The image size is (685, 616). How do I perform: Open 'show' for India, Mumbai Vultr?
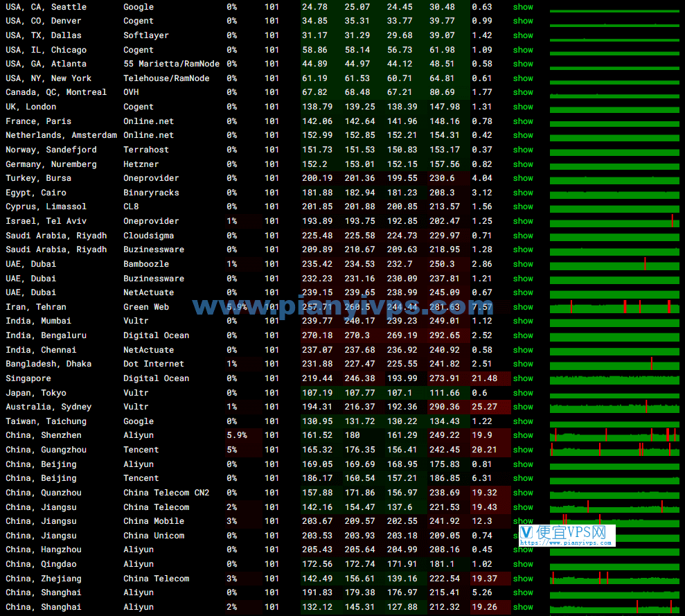click(x=523, y=320)
